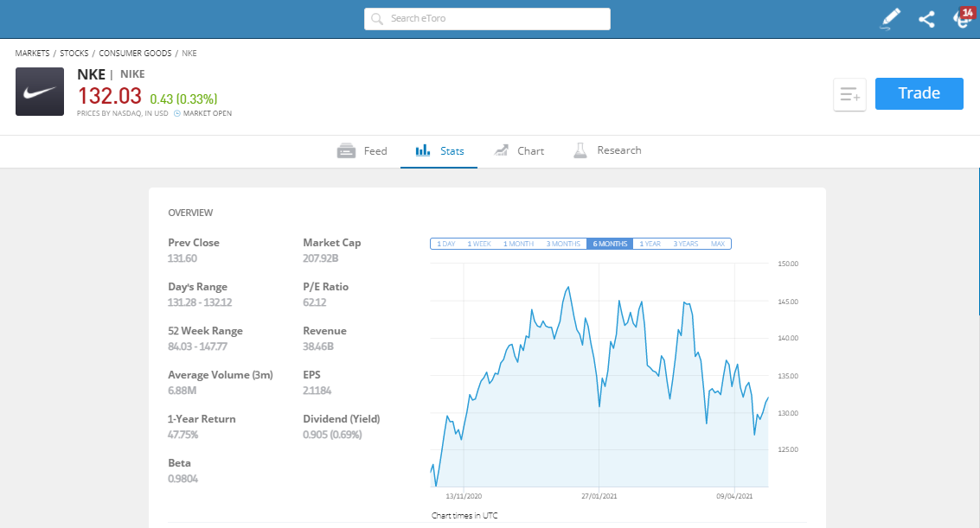The width and height of the screenshot is (980, 528).
Task: Click inside the Search eToro field
Action: click(487, 18)
